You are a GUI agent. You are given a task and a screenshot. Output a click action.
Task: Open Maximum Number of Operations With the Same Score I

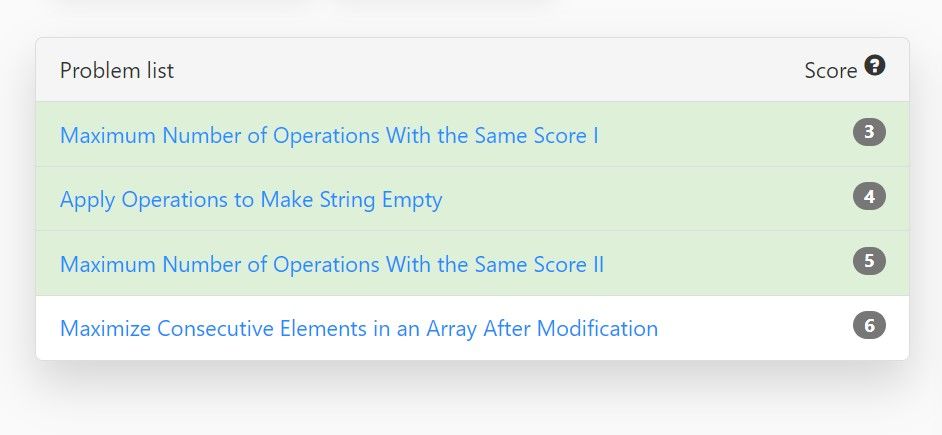click(329, 135)
